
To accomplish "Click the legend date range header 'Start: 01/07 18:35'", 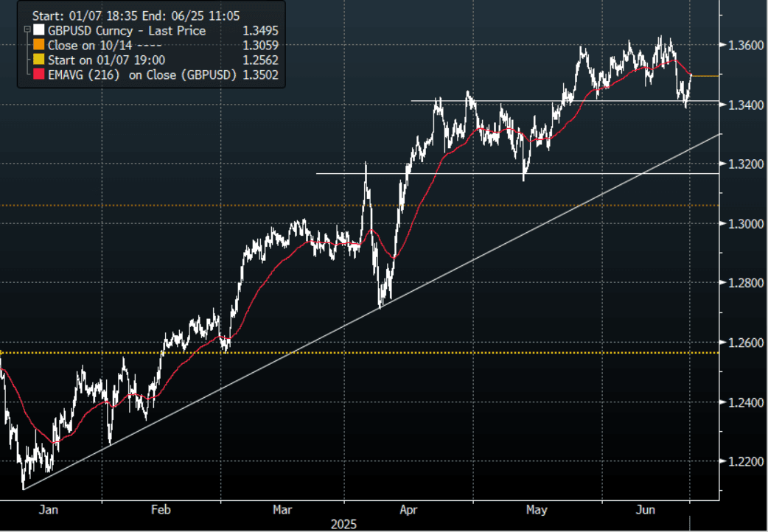I will (85, 16).
